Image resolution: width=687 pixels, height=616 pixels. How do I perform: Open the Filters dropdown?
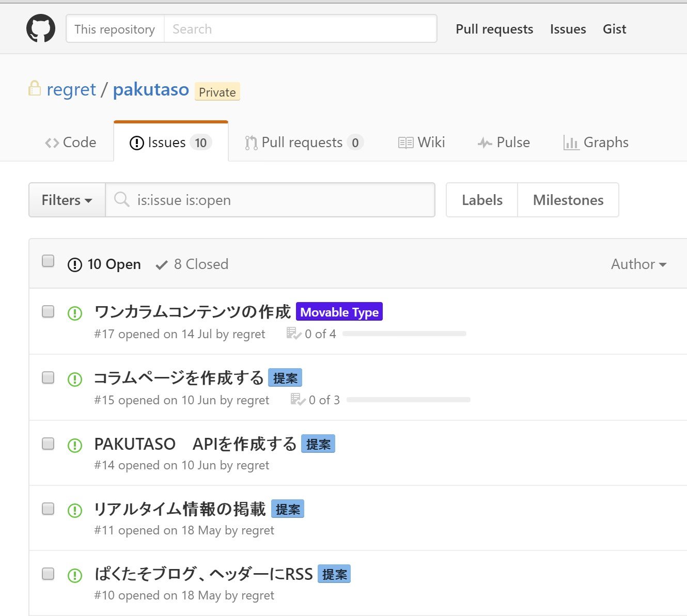(x=67, y=200)
